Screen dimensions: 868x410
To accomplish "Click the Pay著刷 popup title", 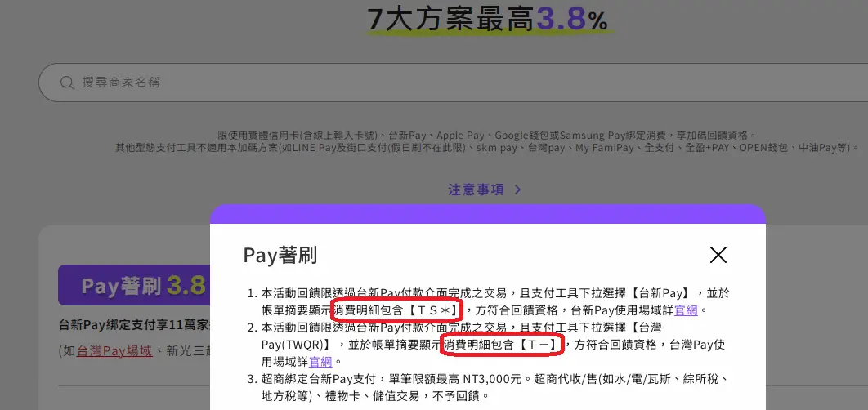I will [x=280, y=256].
